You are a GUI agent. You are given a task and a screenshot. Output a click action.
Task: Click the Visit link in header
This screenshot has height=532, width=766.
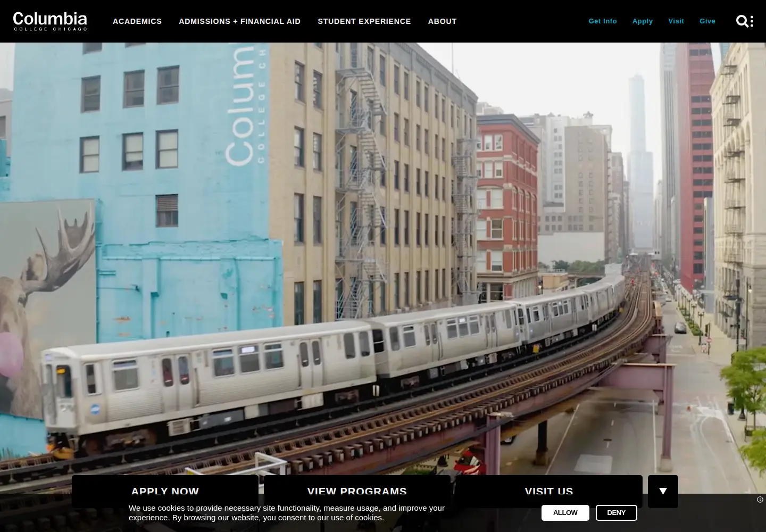pyautogui.click(x=676, y=21)
